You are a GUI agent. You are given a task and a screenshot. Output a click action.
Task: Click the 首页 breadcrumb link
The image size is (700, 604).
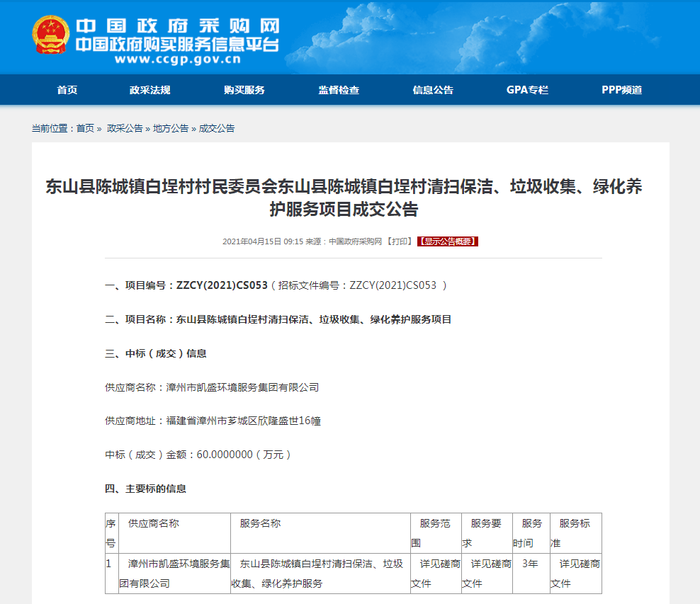pos(85,128)
